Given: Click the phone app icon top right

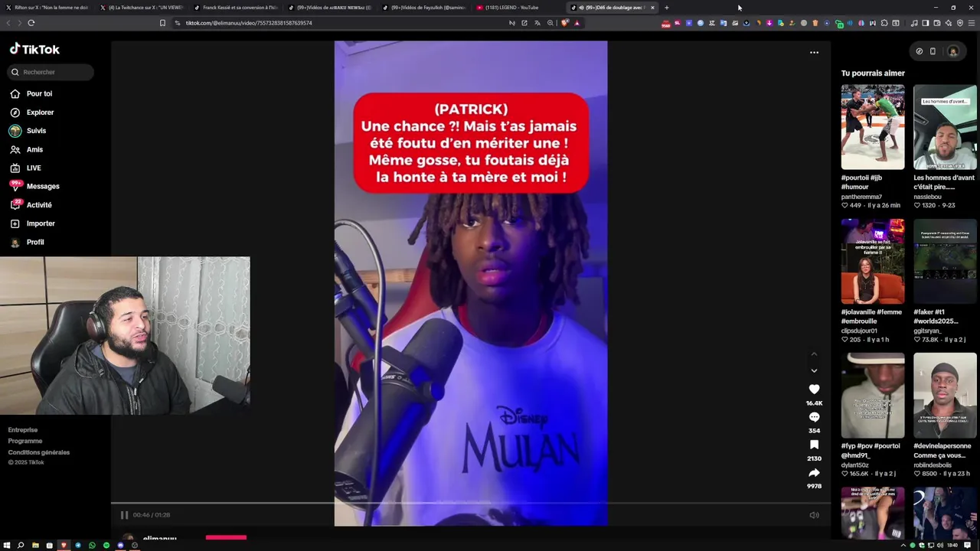Looking at the screenshot, I should [933, 51].
